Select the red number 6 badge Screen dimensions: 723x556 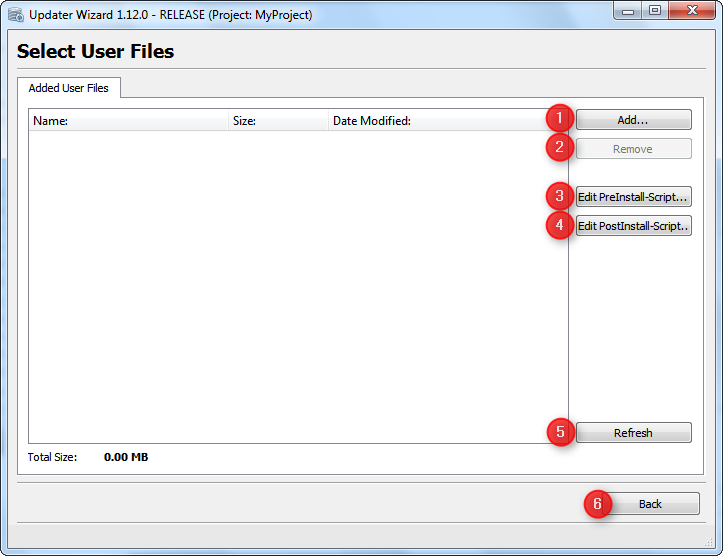pyautogui.click(x=597, y=504)
